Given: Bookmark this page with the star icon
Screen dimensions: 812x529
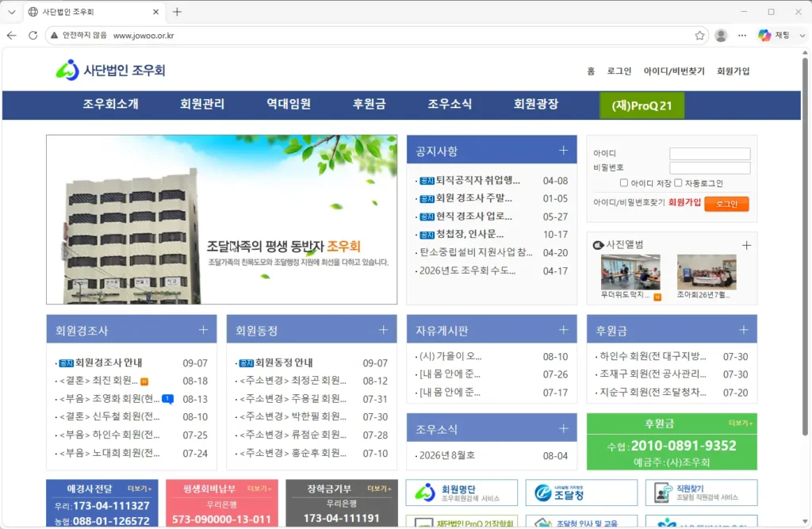Looking at the screenshot, I should [699, 35].
